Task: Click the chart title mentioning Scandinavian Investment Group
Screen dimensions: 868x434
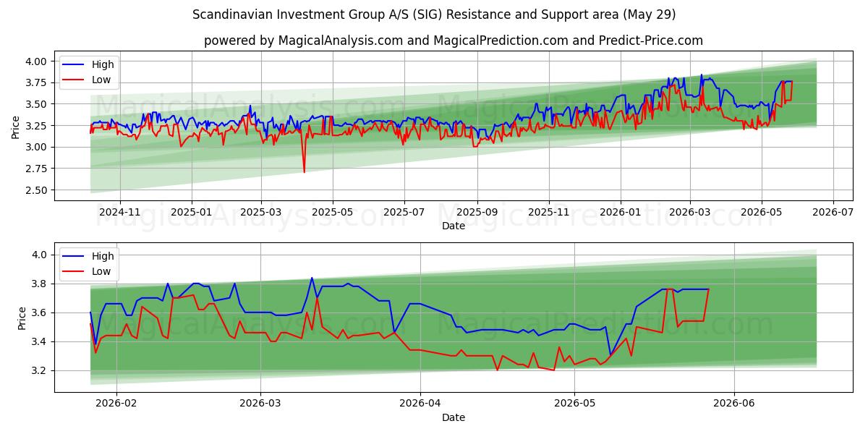Action: tap(434, 14)
